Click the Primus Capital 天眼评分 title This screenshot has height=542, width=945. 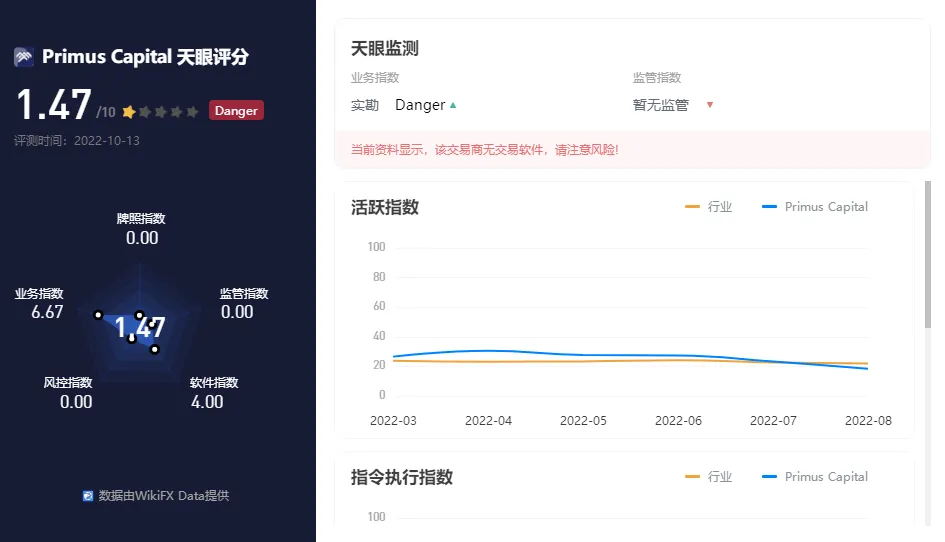pos(145,57)
